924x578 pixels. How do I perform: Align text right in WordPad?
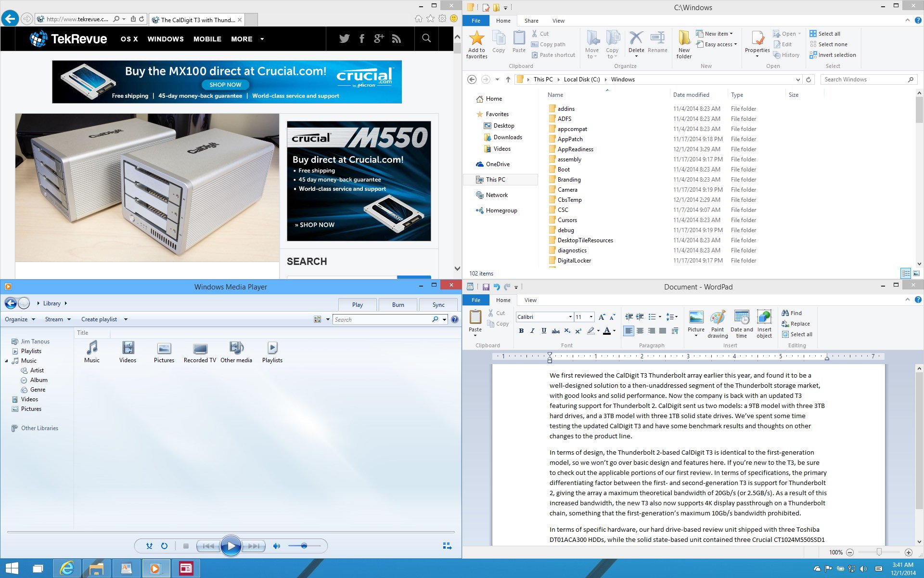[x=652, y=331]
